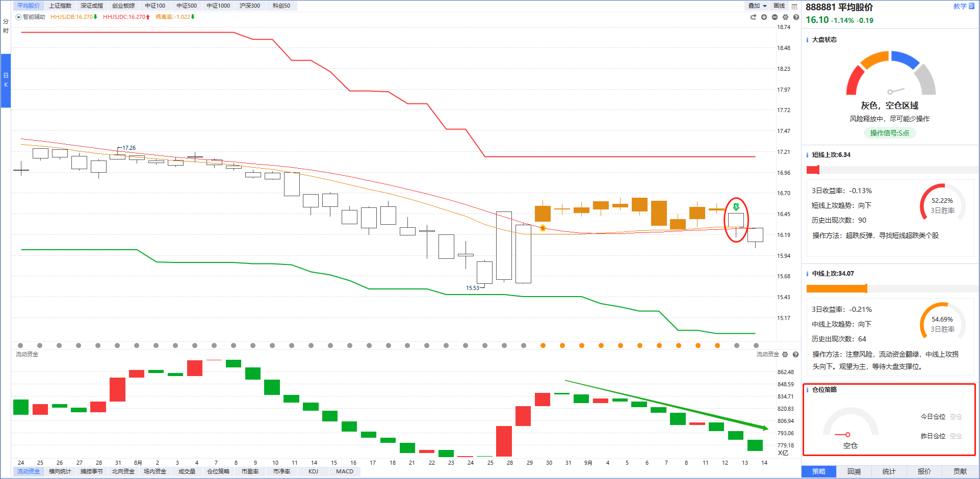Switch sub-chart to 场内资金 indicator
This screenshot has height=479, width=980.
coord(155,471)
